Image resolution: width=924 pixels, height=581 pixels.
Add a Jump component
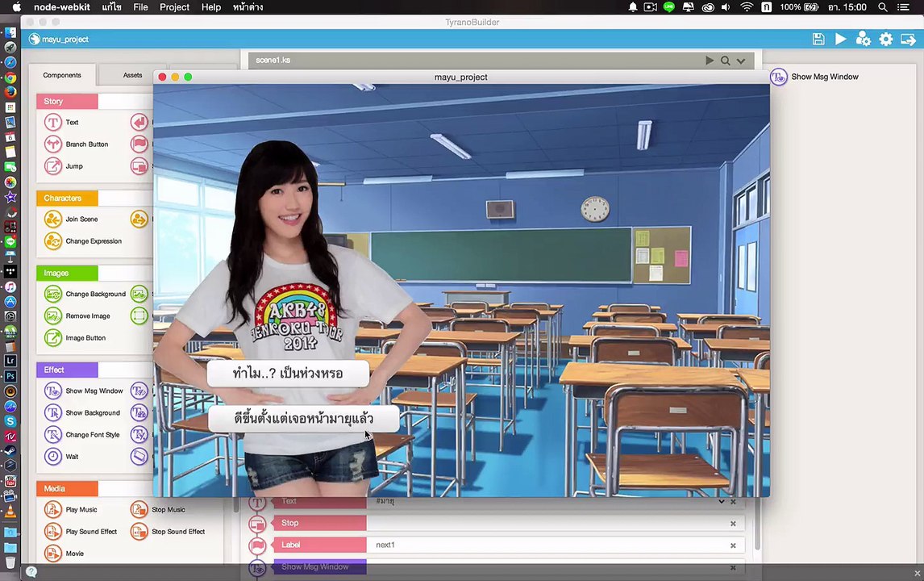tap(64, 166)
